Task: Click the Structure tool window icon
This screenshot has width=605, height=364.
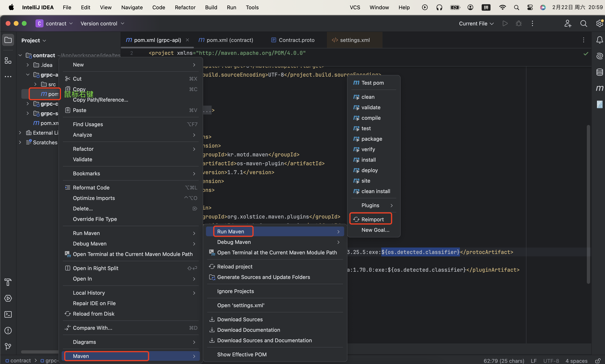Action: click(8, 60)
